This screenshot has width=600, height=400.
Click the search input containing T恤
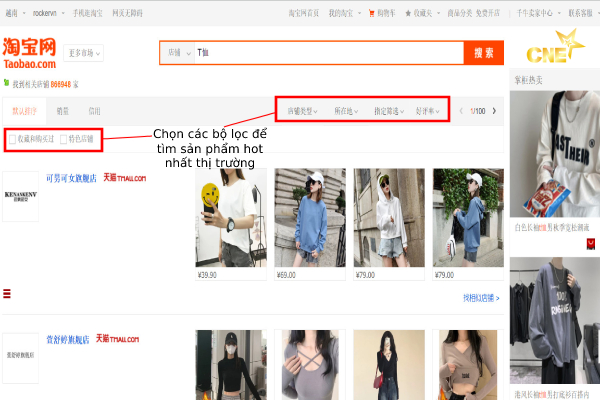point(329,53)
